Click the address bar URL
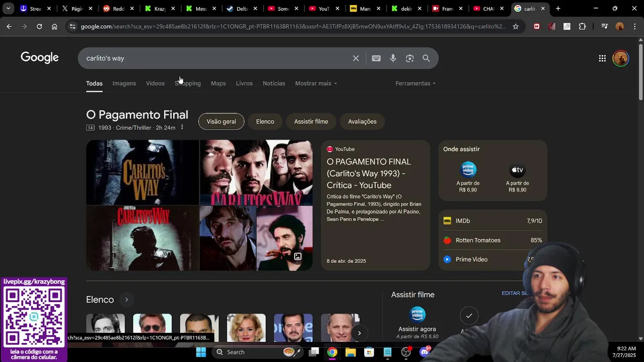The height and width of the screenshot is (362, 644). [294, 27]
